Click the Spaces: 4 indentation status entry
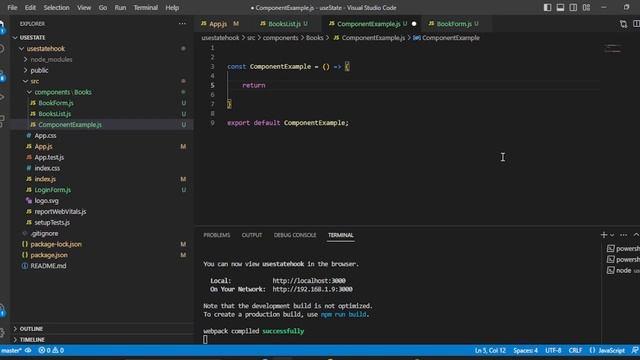This screenshot has width=640, height=360. click(525, 350)
